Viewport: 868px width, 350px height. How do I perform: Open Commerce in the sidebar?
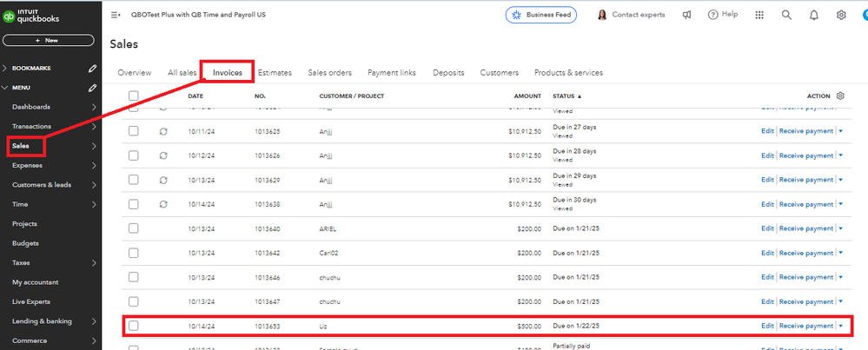pos(30,340)
